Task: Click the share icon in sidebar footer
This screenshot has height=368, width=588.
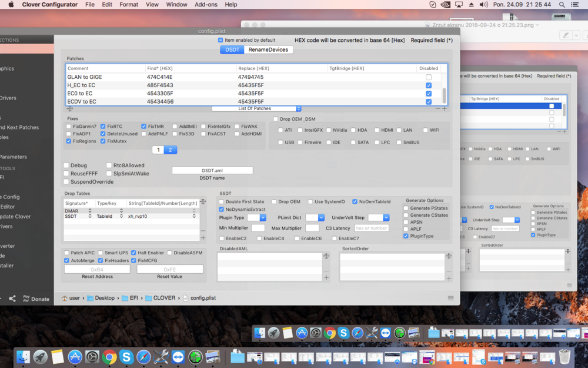Action: point(12,299)
